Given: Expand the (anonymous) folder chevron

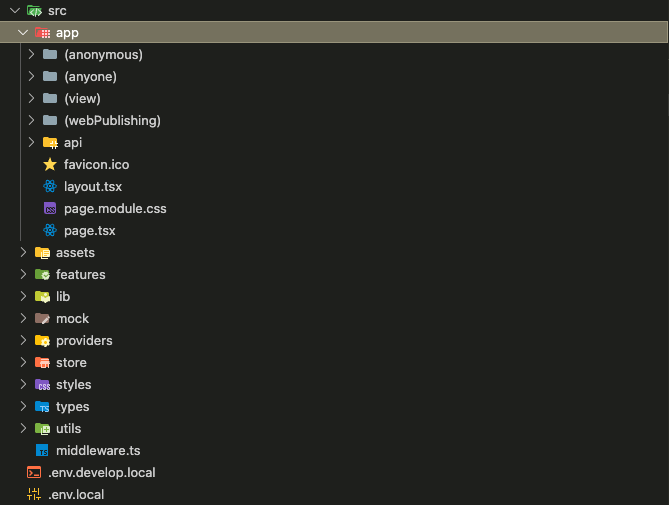Looking at the screenshot, I should pos(31,54).
